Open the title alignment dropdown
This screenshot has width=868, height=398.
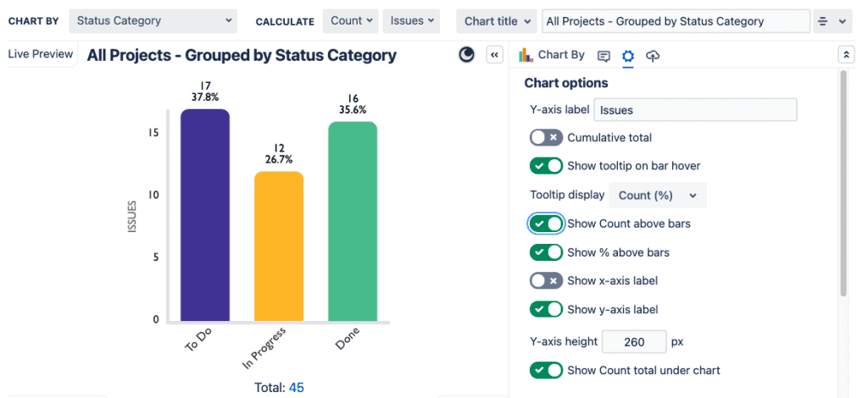point(832,21)
